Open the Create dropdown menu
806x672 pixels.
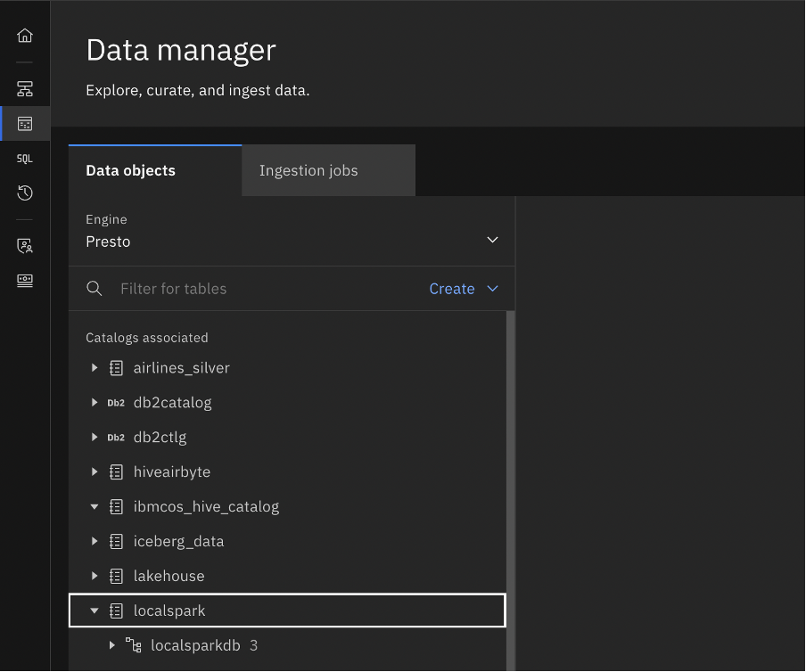464,288
